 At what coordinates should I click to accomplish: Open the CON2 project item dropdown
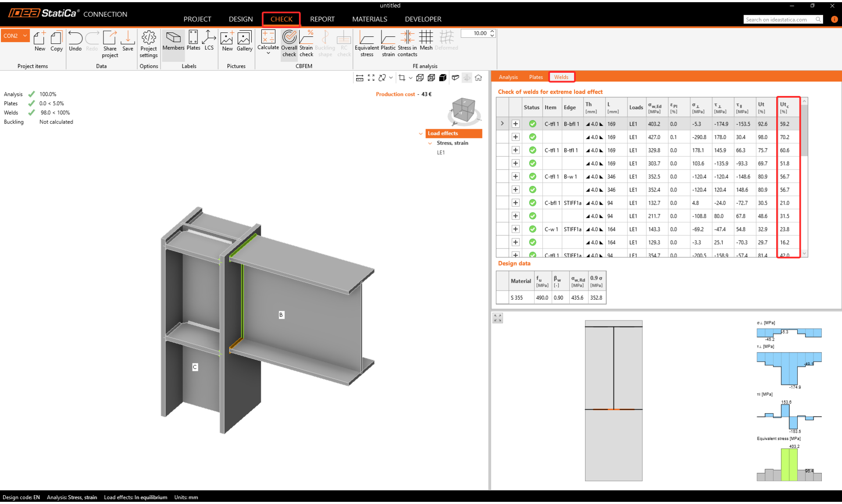(x=25, y=35)
